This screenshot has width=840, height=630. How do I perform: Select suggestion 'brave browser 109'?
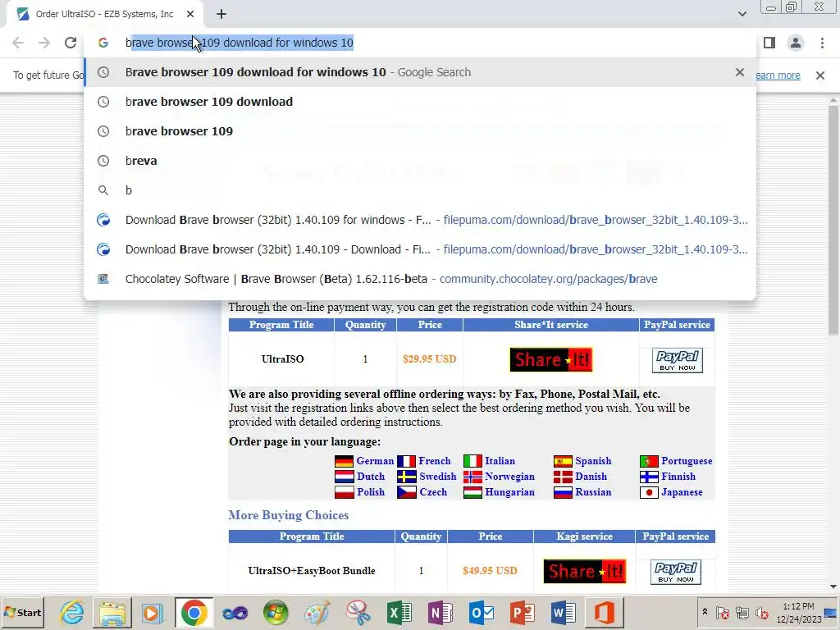click(420, 130)
